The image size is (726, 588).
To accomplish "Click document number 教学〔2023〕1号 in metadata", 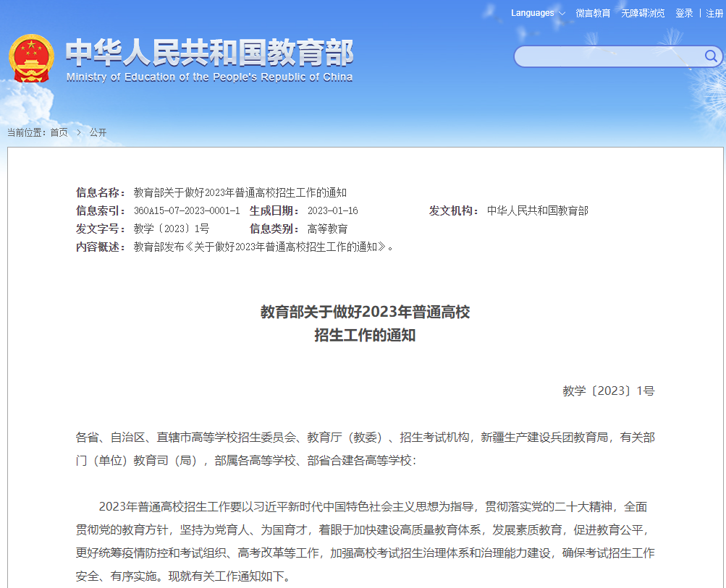I will [172, 229].
